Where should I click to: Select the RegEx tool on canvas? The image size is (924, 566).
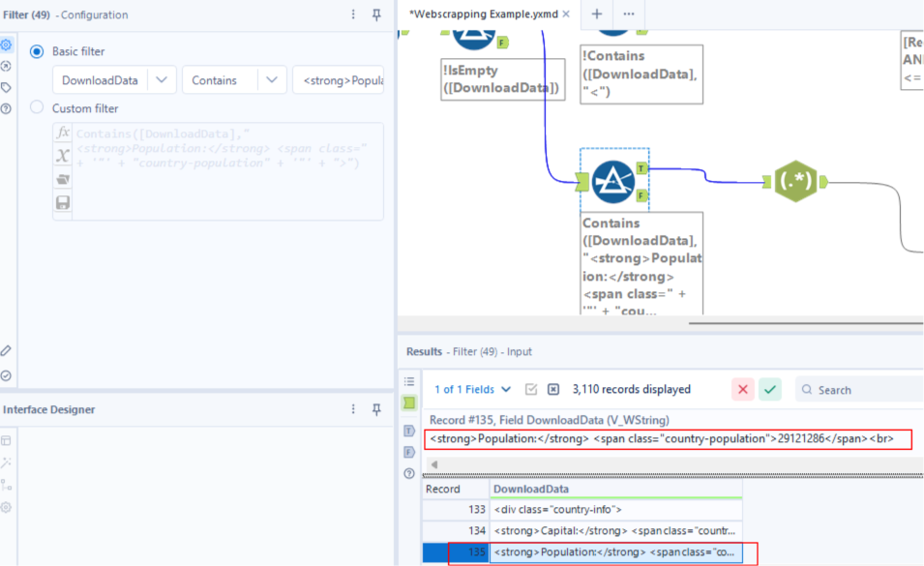point(795,181)
